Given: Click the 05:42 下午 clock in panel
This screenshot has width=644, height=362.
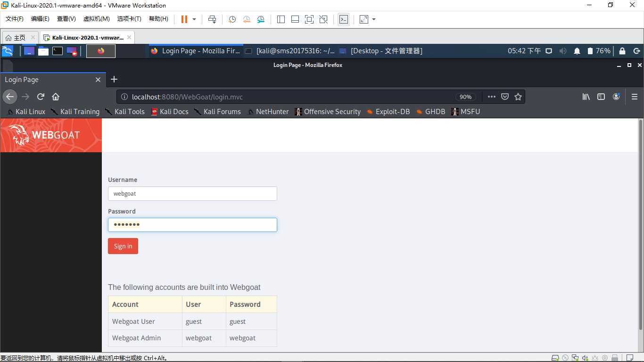Looking at the screenshot, I should pyautogui.click(x=524, y=51).
